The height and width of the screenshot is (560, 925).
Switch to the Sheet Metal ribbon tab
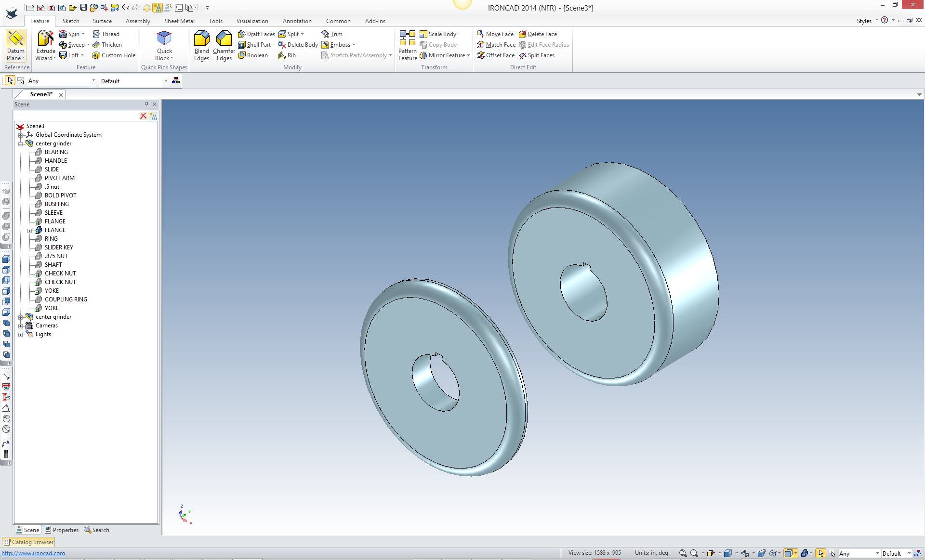click(x=179, y=21)
